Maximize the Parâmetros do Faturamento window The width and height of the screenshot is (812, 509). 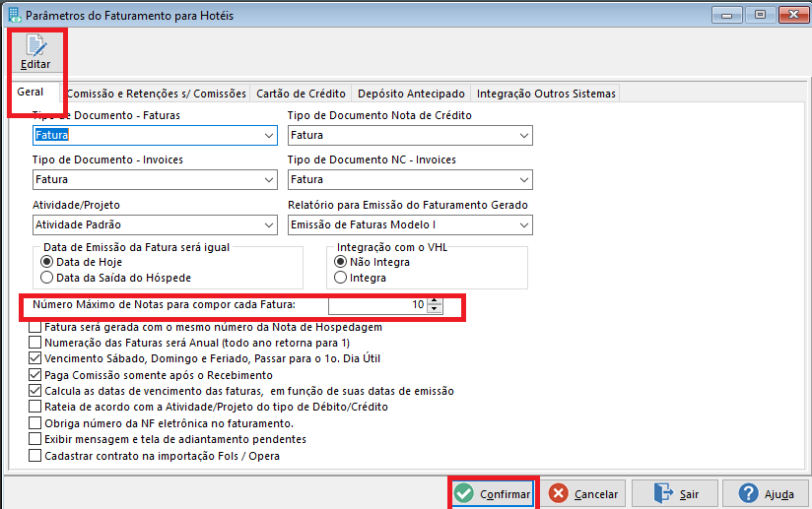click(x=760, y=15)
